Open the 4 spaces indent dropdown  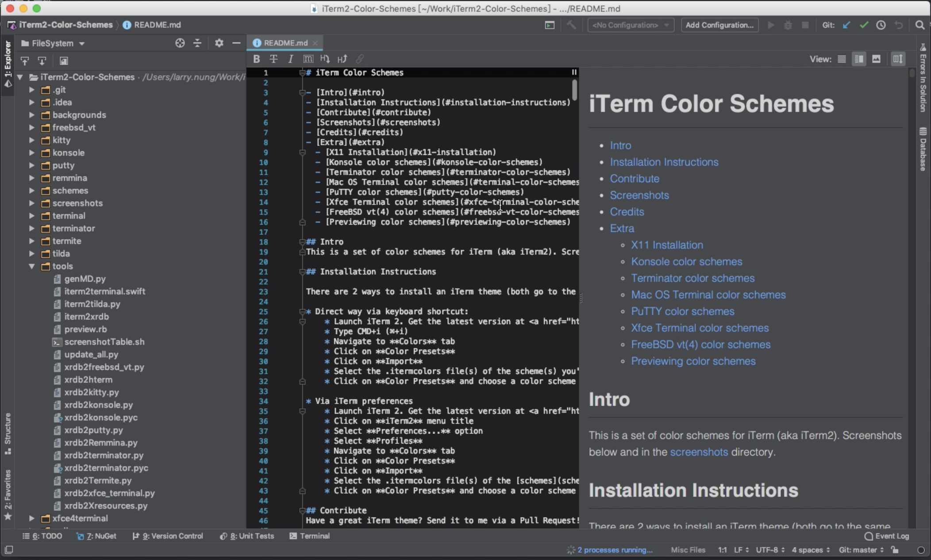pos(811,550)
